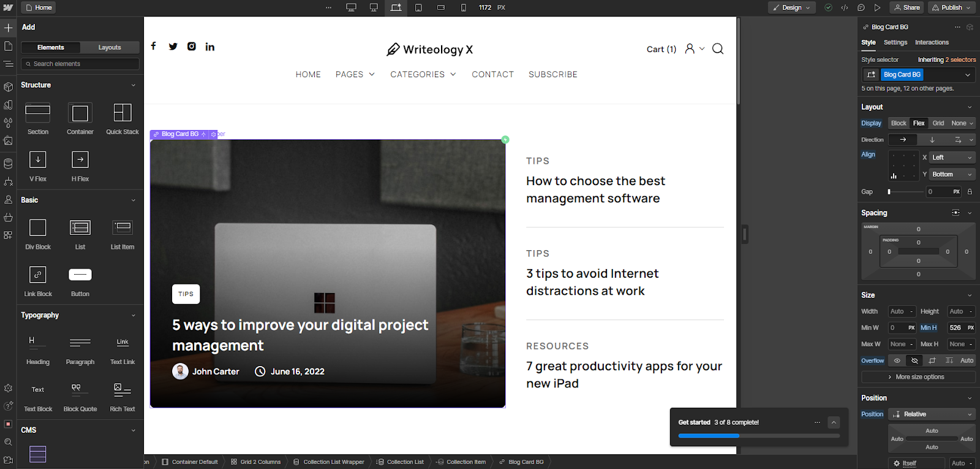This screenshot has height=469, width=980.
Task: Open the Ecommerce basket icon
Action: pyautogui.click(x=8, y=217)
